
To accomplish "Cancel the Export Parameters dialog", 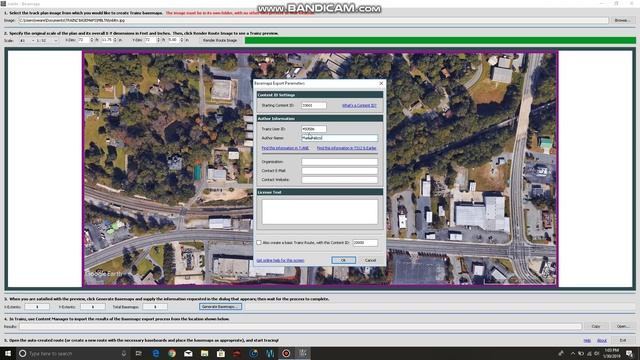I will pyautogui.click(x=370, y=260).
